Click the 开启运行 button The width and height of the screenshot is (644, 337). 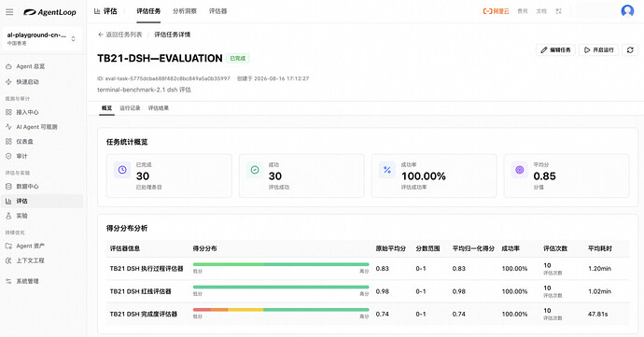(599, 49)
